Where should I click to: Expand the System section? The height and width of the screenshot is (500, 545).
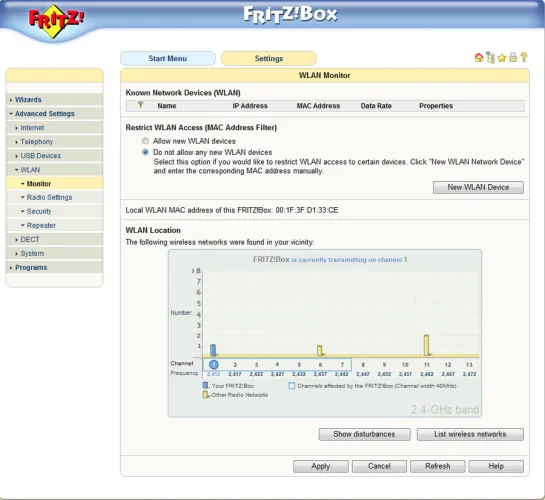(54, 253)
